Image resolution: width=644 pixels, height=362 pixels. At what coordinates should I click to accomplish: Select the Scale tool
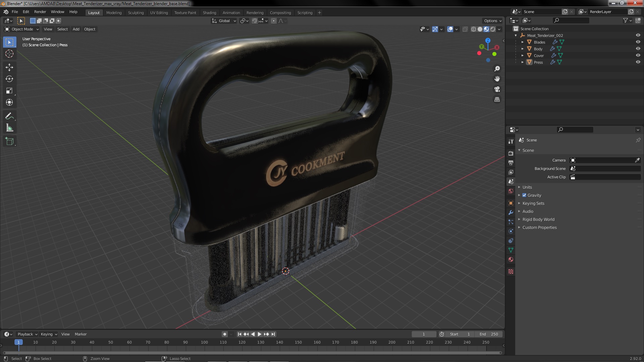point(9,91)
